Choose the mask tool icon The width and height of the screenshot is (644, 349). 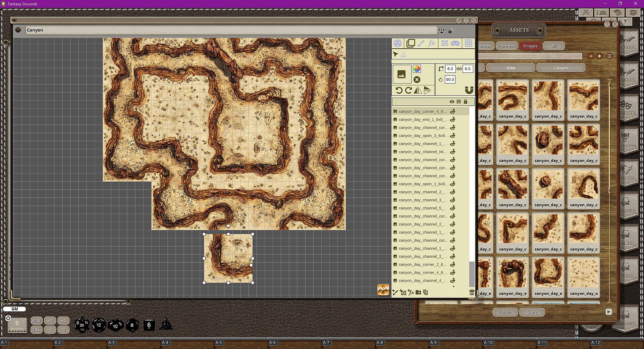click(455, 43)
